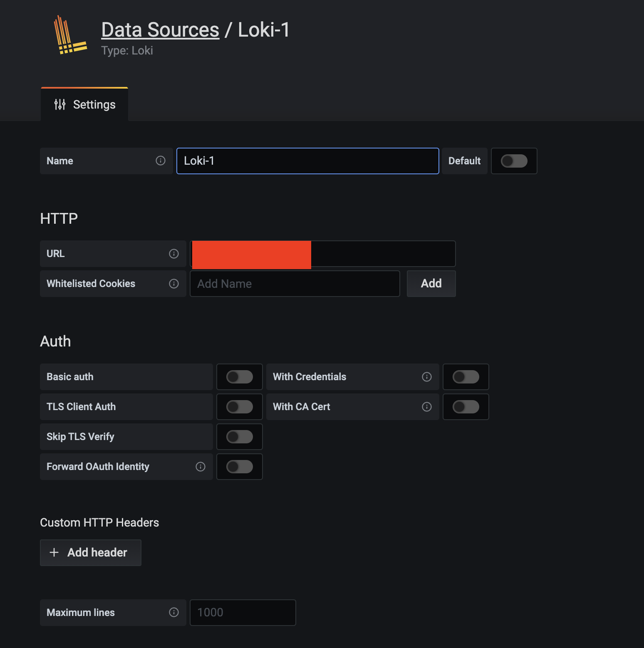Click the Whitelisted Cookies info icon

pos(174,284)
